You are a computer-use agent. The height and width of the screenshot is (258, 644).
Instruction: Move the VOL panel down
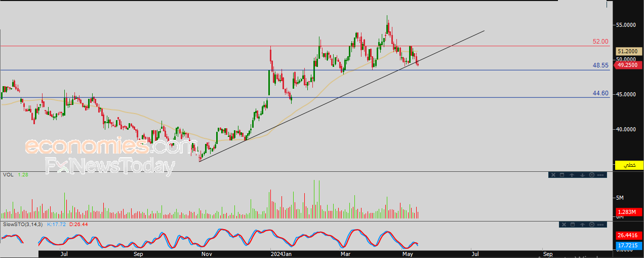pos(582,175)
